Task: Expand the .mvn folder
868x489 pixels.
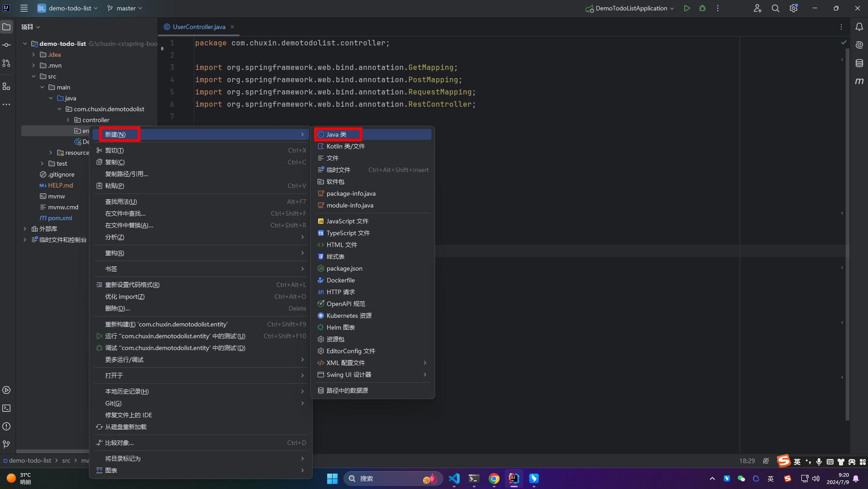Action: tap(33, 65)
